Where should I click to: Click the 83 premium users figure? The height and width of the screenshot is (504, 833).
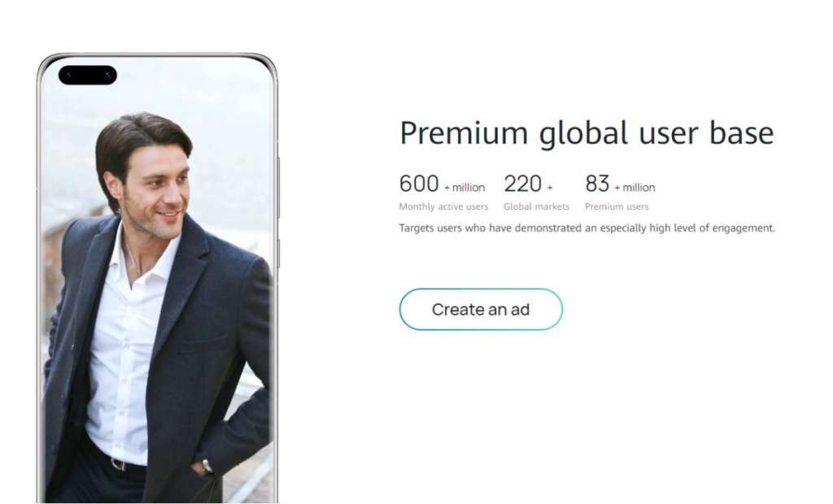597,185
